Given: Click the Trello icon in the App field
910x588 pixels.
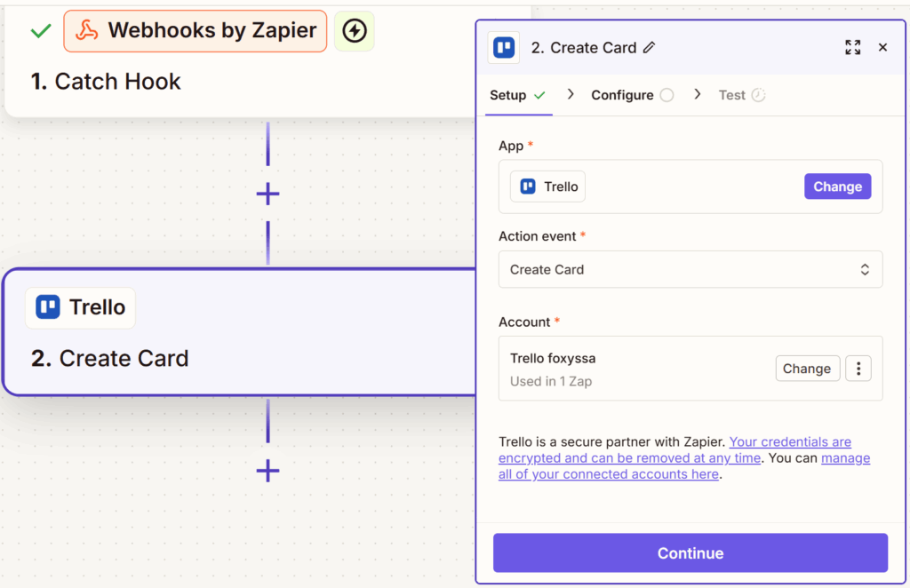Looking at the screenshot, I should point(530,187).
